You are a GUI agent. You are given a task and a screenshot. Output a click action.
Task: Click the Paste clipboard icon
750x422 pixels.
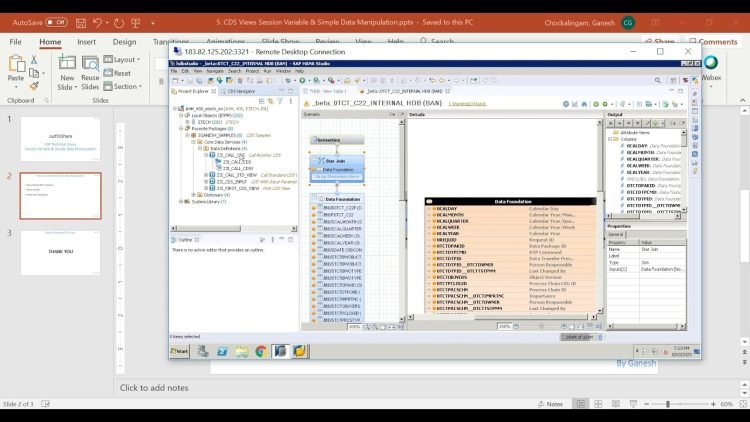pos(16,64)
